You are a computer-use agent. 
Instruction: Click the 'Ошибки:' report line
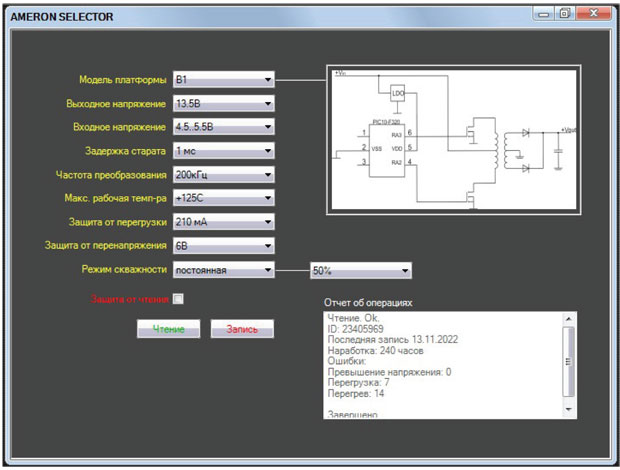pyautogui.click(x=347, y=361)
